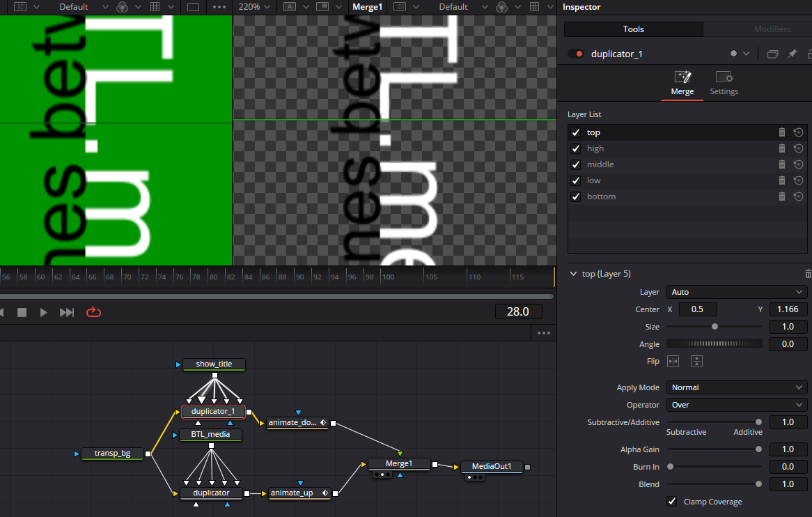The image size is (812, 517).
Task: Click the Center Y value 1.166 field
Action: (x=788, y=309)
